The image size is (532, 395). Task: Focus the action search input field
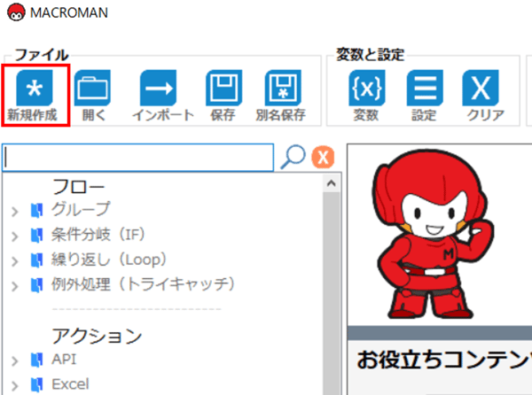tap(137, 158)
